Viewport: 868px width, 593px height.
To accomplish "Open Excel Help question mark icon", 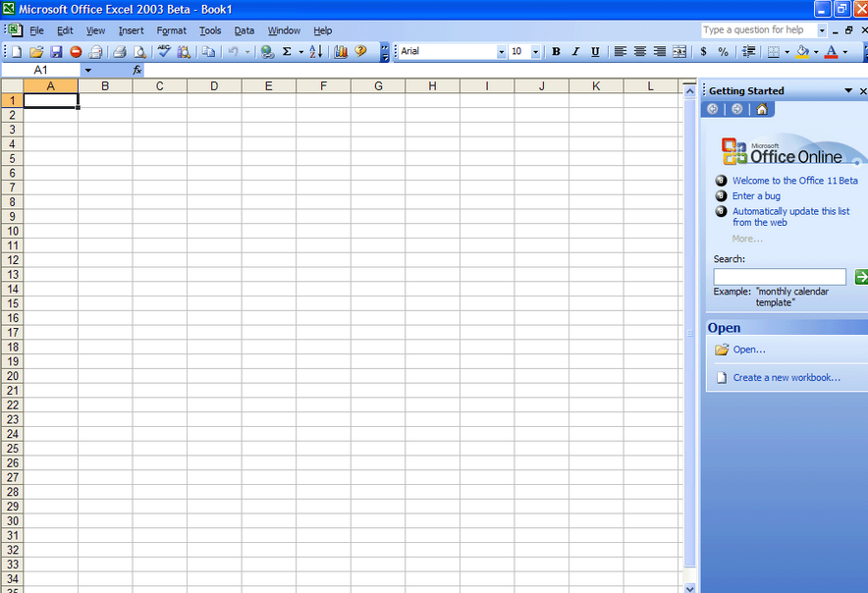I will 360,51.
